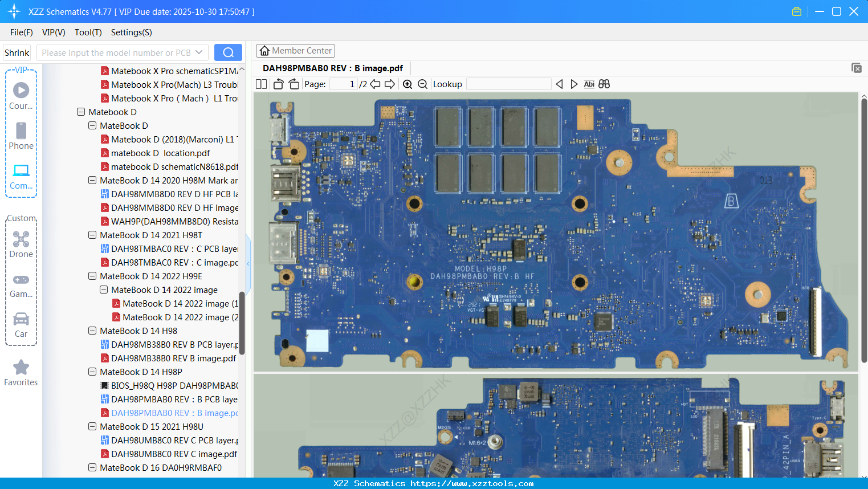Go to the previous page arrow

pos(375,84)
